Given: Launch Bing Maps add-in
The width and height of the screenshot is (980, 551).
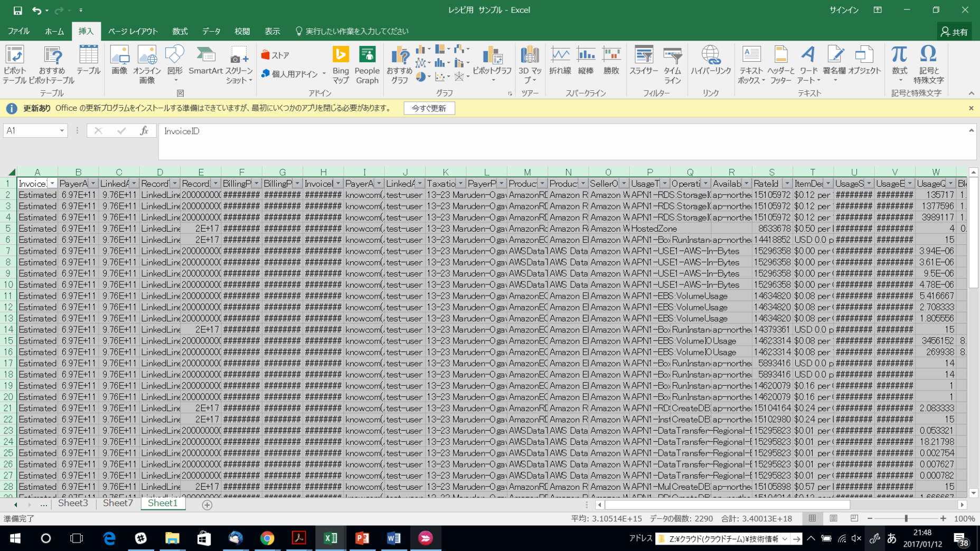Looking at the screenshot, I should [x=341, y=64].
